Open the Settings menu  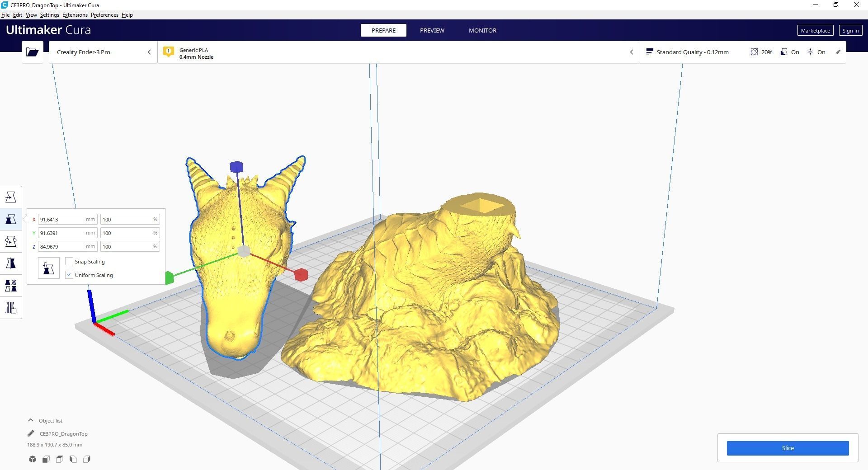pos(50,15)
